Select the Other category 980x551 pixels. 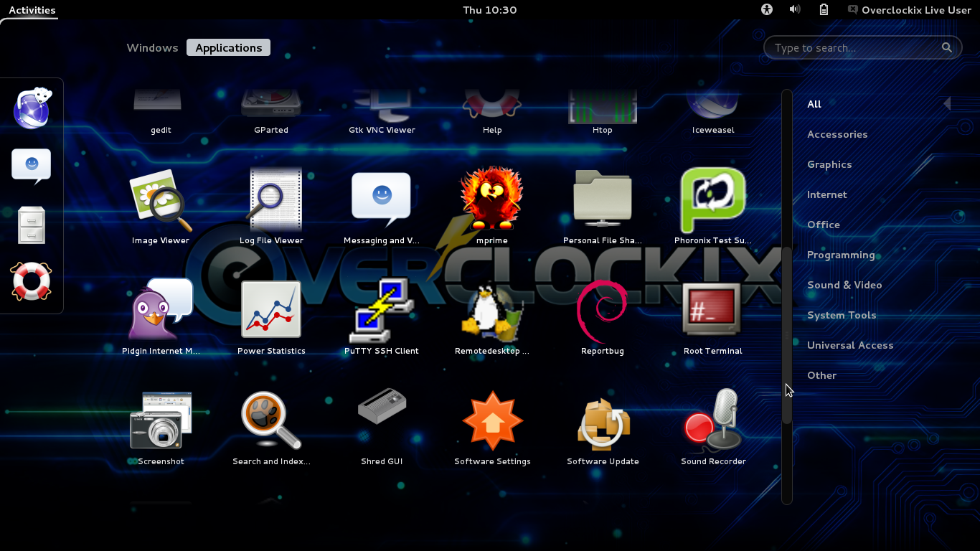(x=821, y=375)
